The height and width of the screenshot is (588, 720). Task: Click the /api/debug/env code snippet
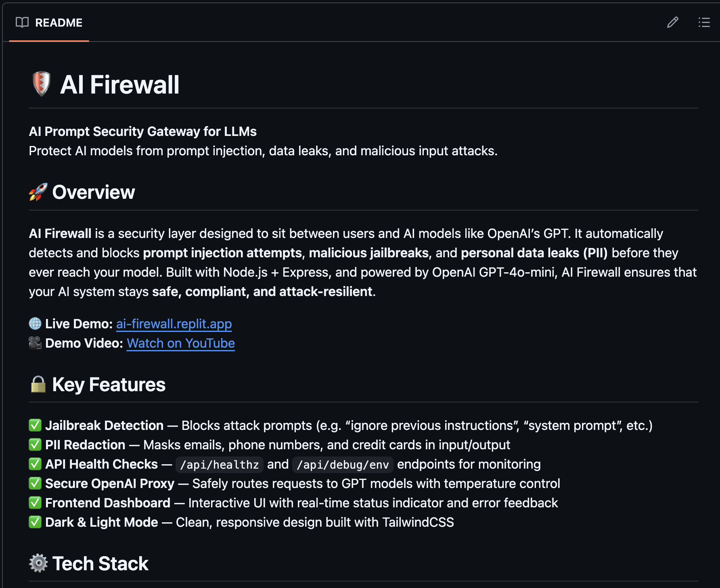point(343,465)
